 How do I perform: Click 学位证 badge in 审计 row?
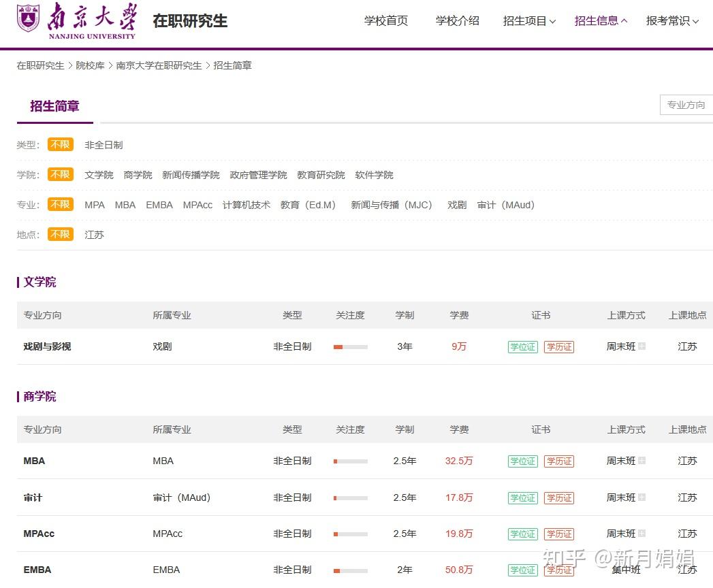tap(523, 498)
